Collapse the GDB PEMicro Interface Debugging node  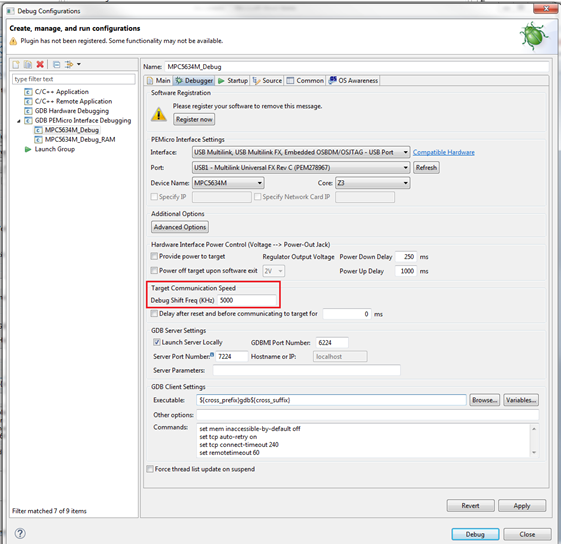pos(19,121)
